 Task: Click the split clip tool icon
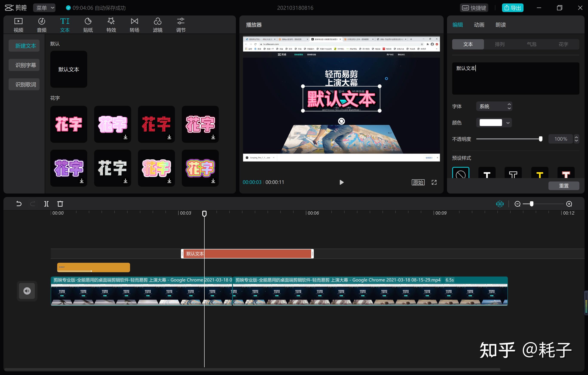(46, 204)
